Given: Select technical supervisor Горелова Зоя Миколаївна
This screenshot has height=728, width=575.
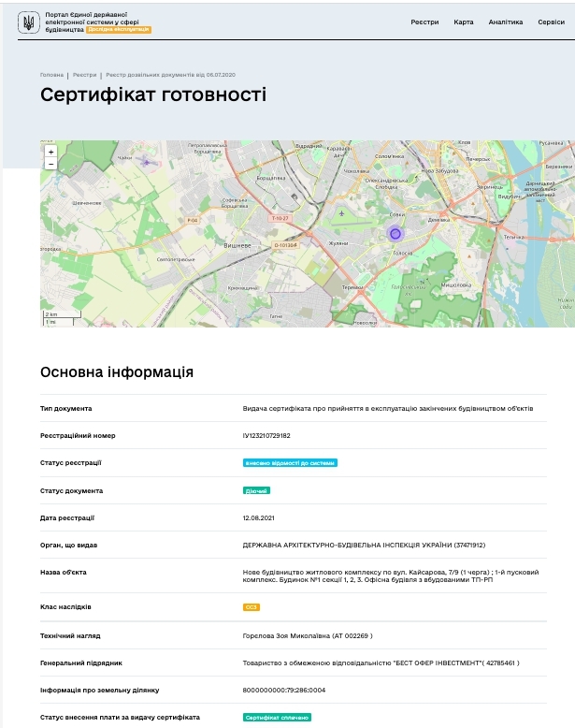Looking at the screenshot, I should click(308, 635).
